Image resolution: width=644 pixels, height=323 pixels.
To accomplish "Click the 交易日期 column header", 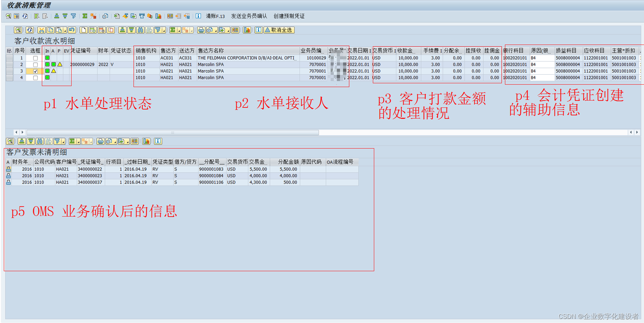I will coord(359,51).
